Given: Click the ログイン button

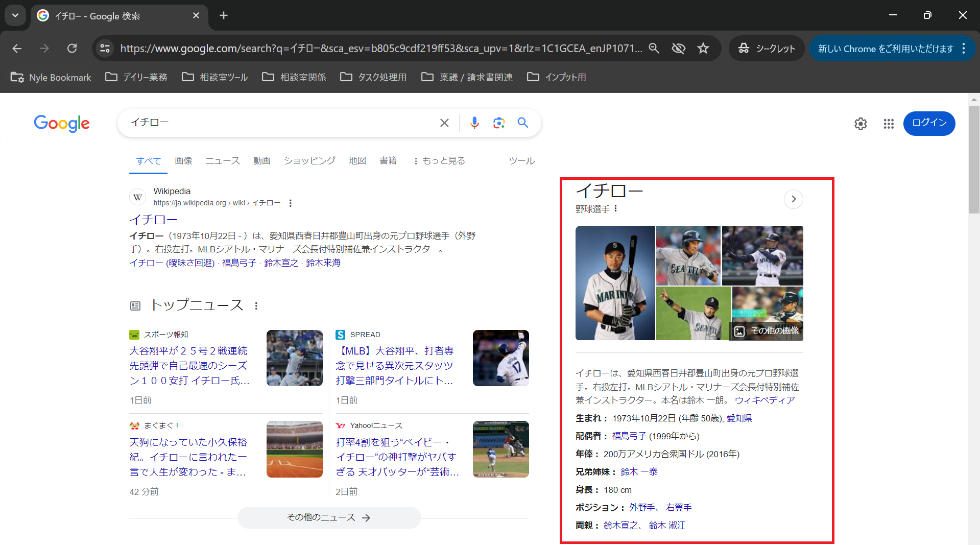Looking at the screenshot, I should 929,123.
